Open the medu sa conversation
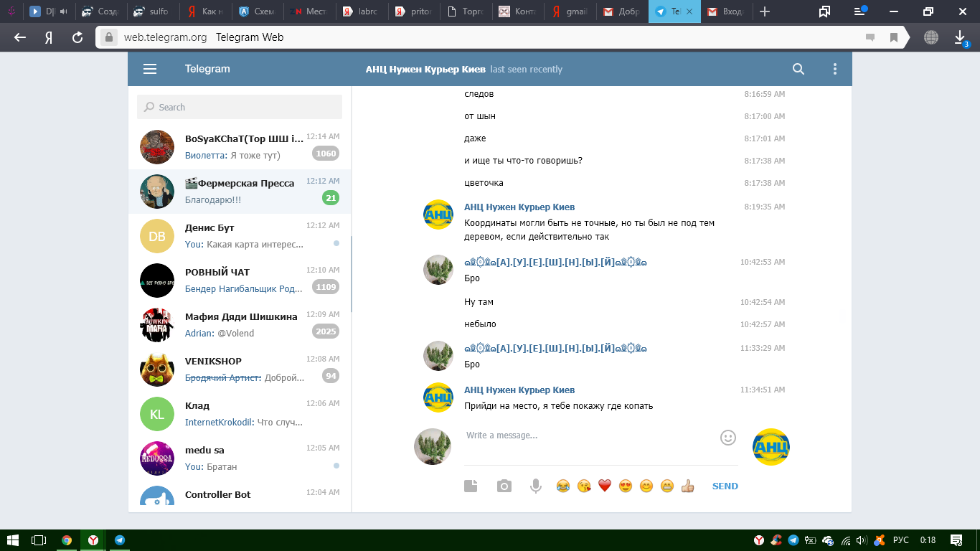Image resolution: width=980 pixels, height=551 pixels. coord(240,458)
